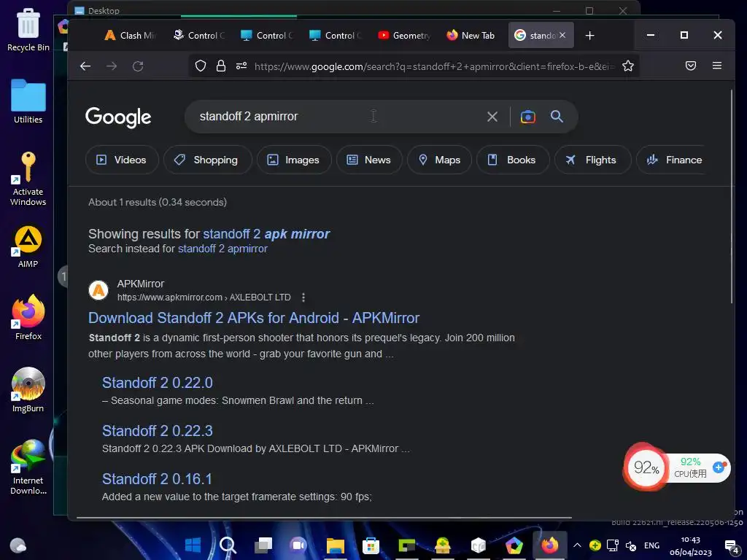This screenshot has height=560, width=747.
Task: Save to Pocket using the Pocket icon
Action: click(690, 66)
